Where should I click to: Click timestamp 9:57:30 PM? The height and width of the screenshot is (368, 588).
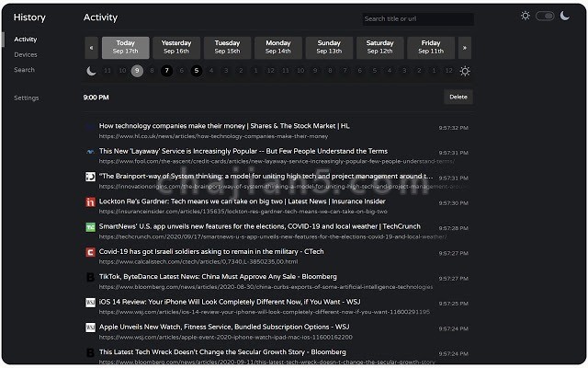453,203
